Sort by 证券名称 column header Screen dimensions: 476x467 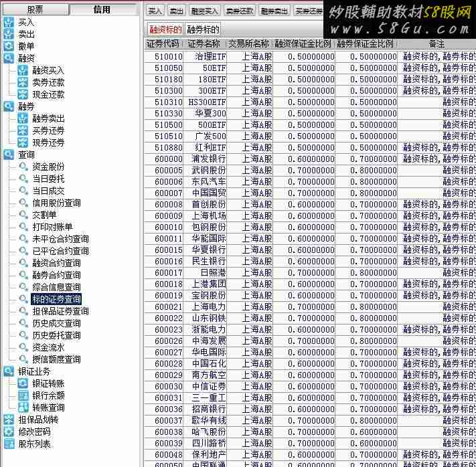pyautogui.click(x=204, y=44)
